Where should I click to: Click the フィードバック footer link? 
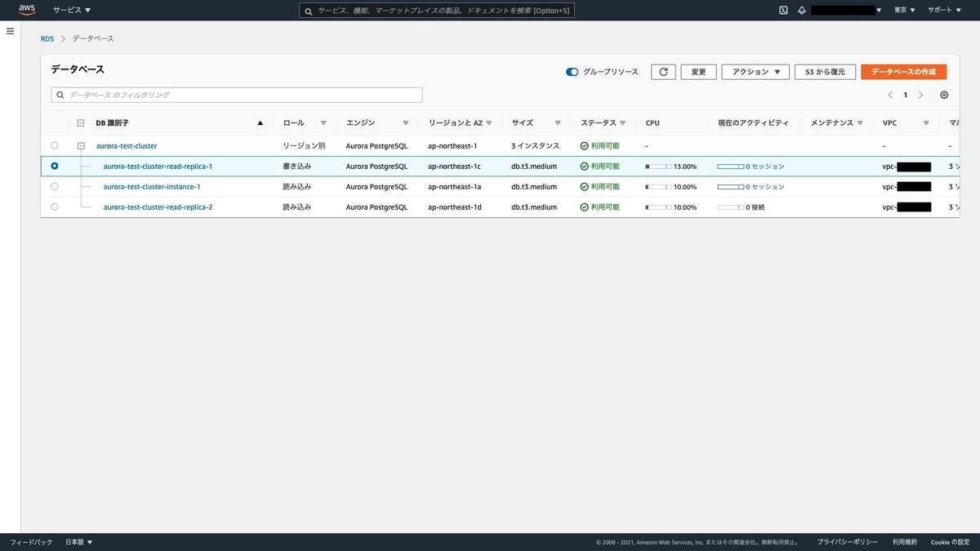tap(31, 542)
